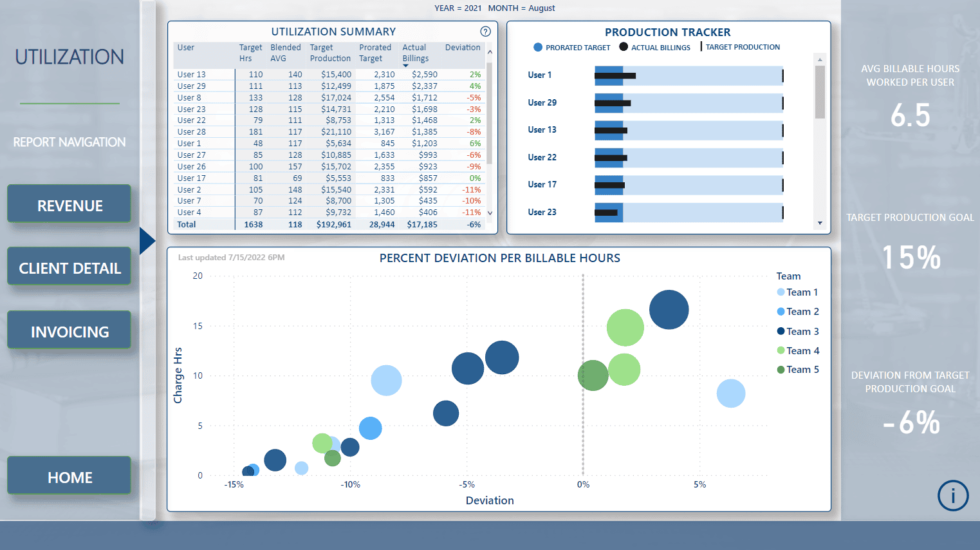Click the Actual Billings legend dot
Viewport: 980px width, 550px height.
click(x=624, y=47)
